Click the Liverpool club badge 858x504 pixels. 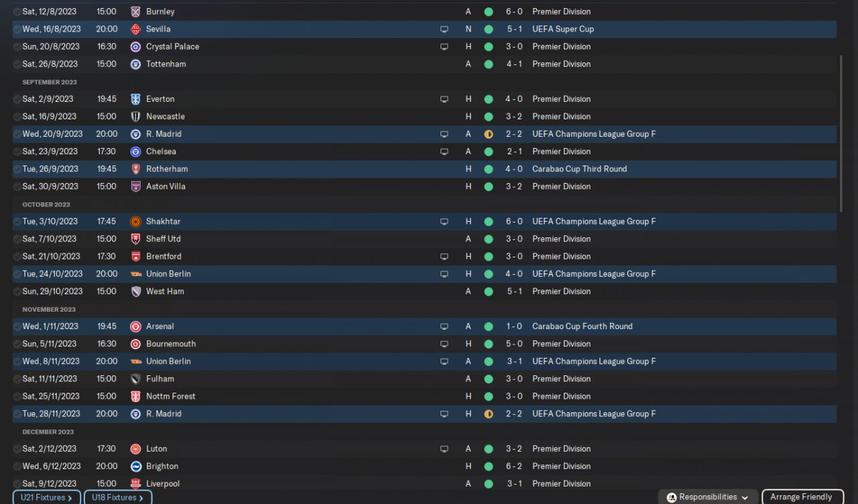[135, 484]
